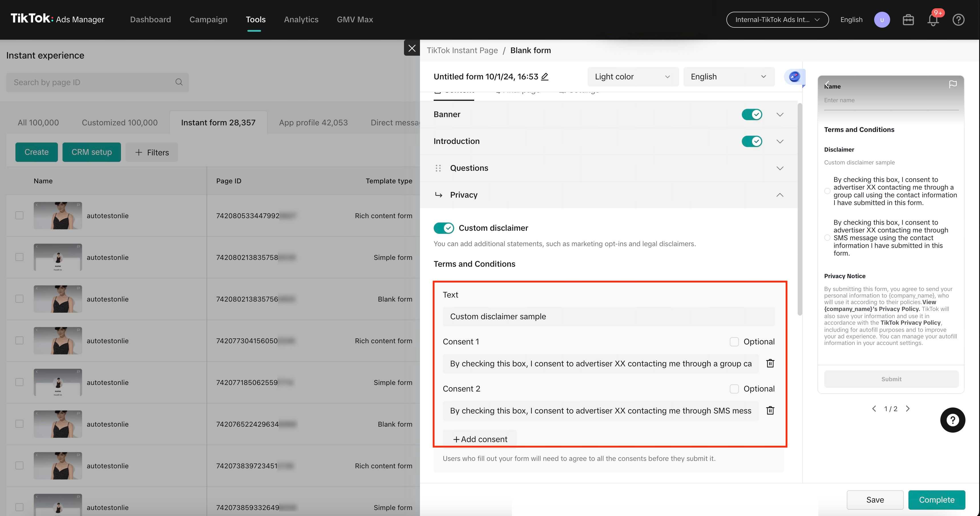
Task: Switch to All 100,000 tab
Action: click(x=38, y=123)
